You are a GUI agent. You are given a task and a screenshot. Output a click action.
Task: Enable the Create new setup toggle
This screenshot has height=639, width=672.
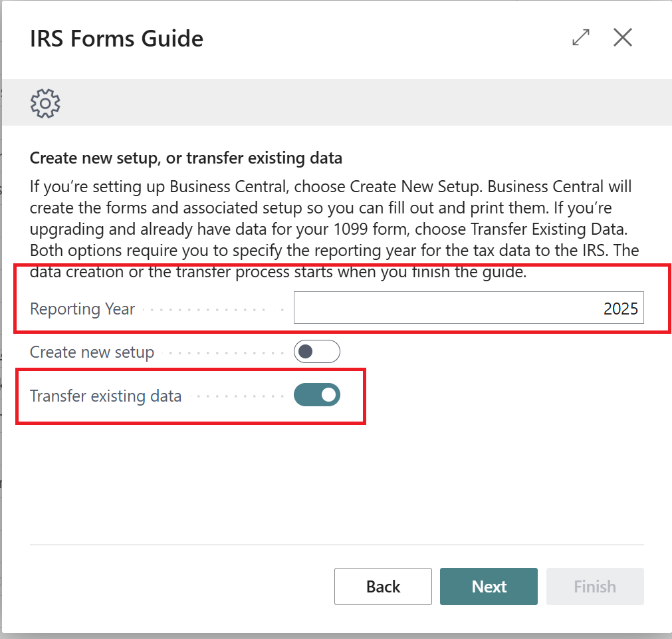point(316,352)
